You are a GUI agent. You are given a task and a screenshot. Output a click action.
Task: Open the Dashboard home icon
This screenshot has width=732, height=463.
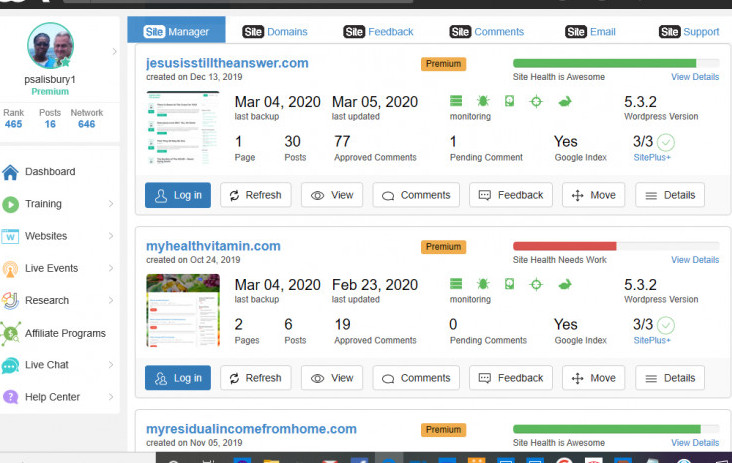10,172
